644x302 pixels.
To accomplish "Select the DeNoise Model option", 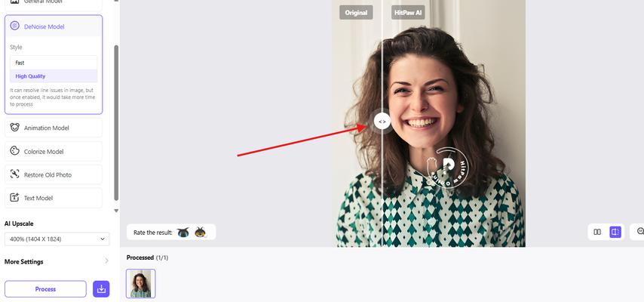I will coord(54,26).
